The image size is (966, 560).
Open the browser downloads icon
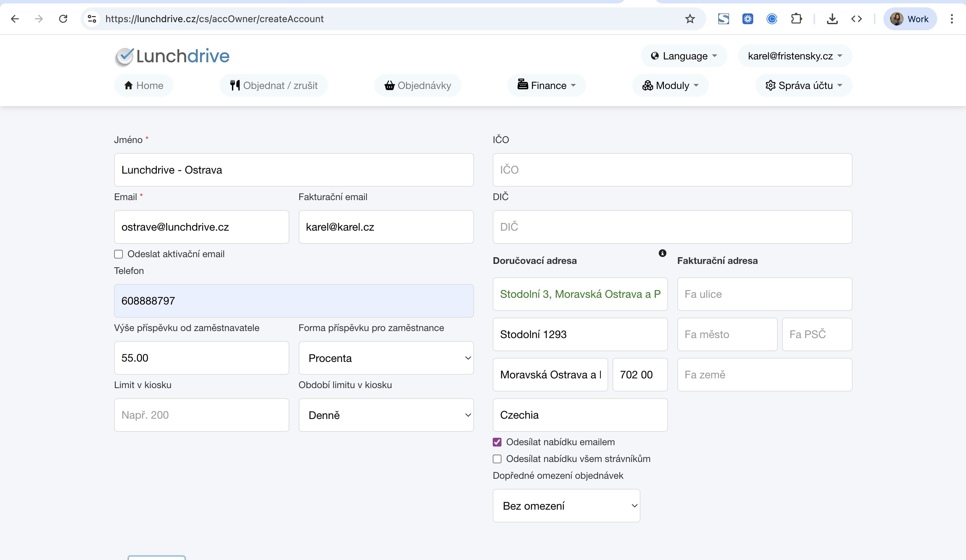(832, 19)
